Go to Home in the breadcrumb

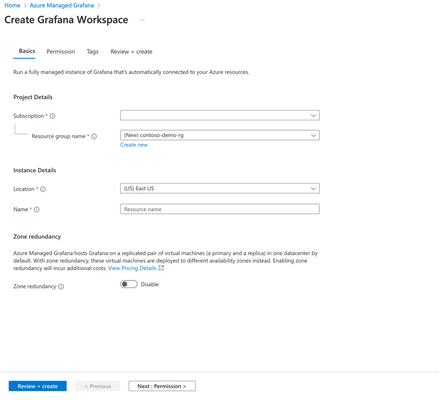click(12, 5)
